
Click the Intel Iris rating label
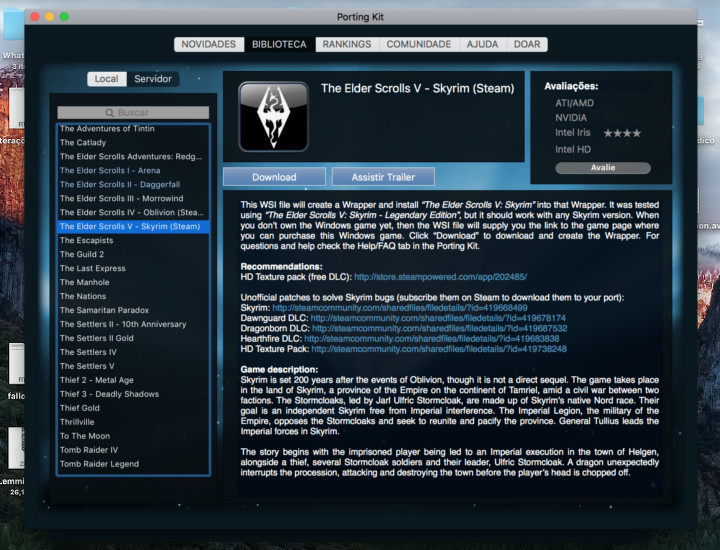(573, 133)
